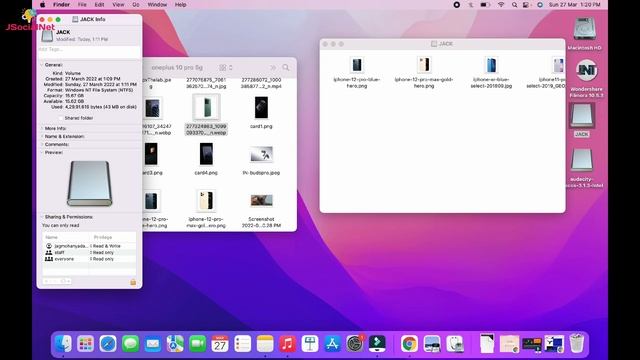Open the Trash in Dock

pyautogui.click(x=577, y=343)
